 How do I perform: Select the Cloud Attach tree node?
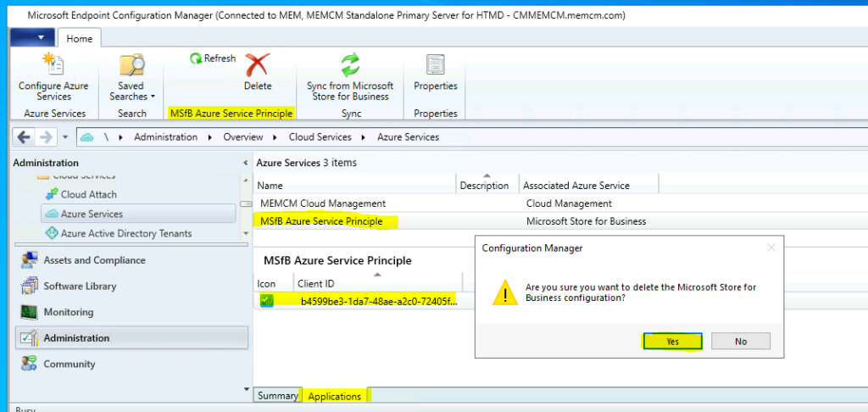[88, 194]
